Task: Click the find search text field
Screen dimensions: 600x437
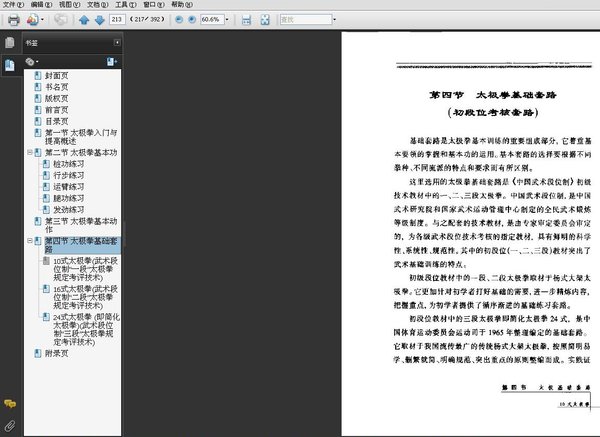Action: pos(306,19)
